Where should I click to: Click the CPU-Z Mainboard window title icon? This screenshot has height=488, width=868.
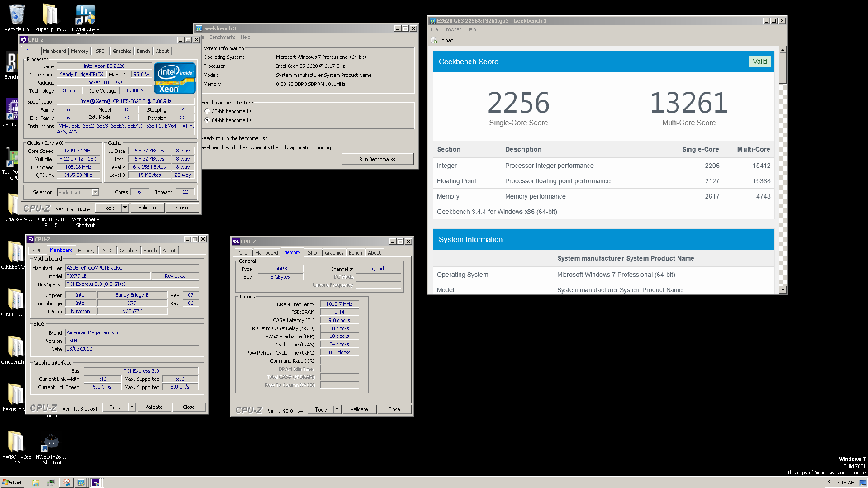(31, 239)
